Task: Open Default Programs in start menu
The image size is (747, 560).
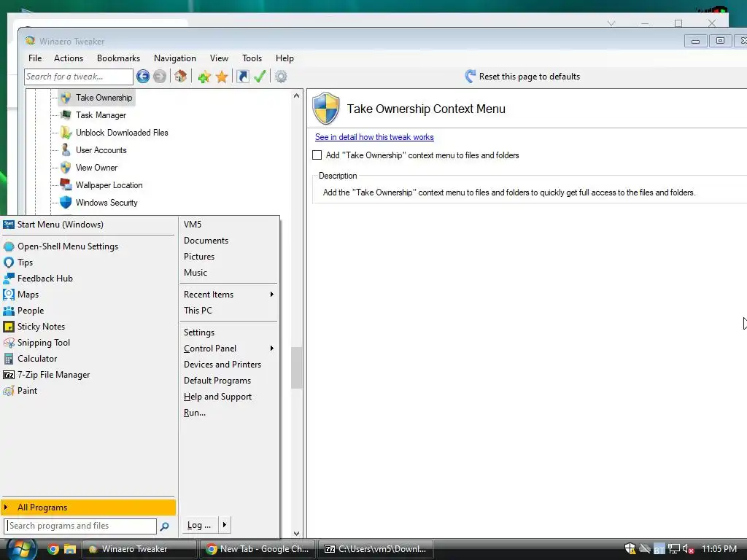Action: (217, 381)
